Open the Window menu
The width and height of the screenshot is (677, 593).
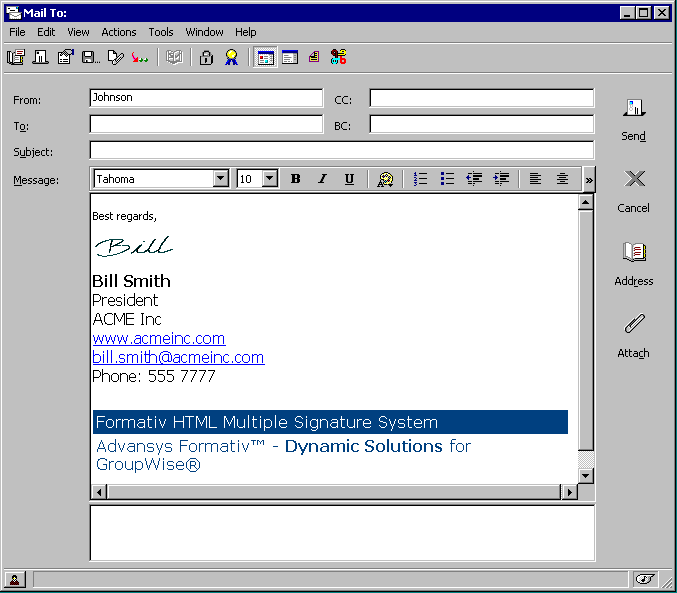(x=204, y=32)
